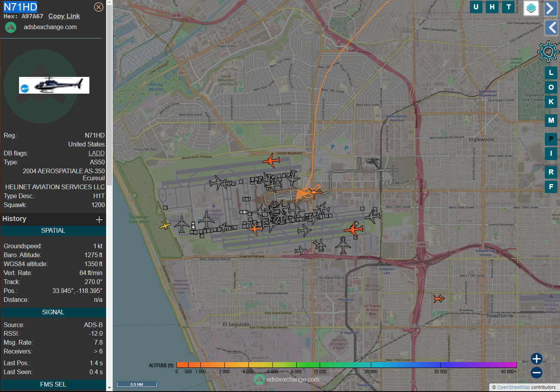Toggle the K map button
The height and width of the screenshot is (392, 560).
pyautogui.click(x=551, y=101)
